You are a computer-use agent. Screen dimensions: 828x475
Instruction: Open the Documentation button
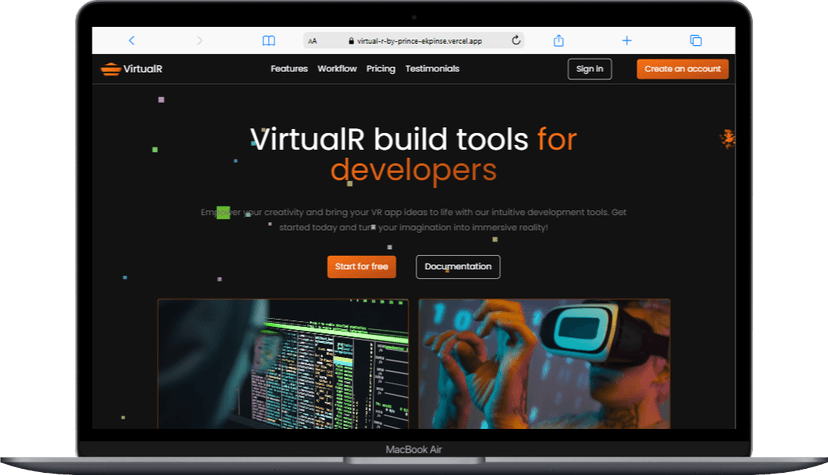pos(458,267)
